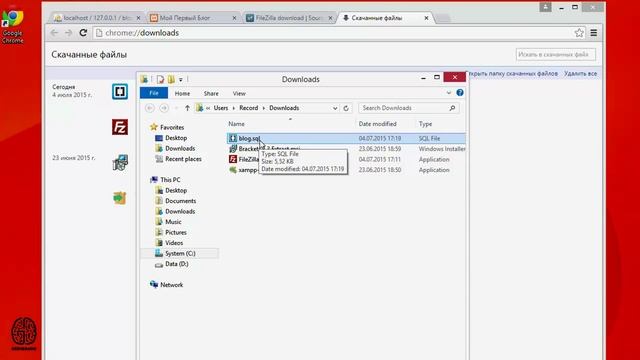Select Data (D:) drive

tap(176, 264)
